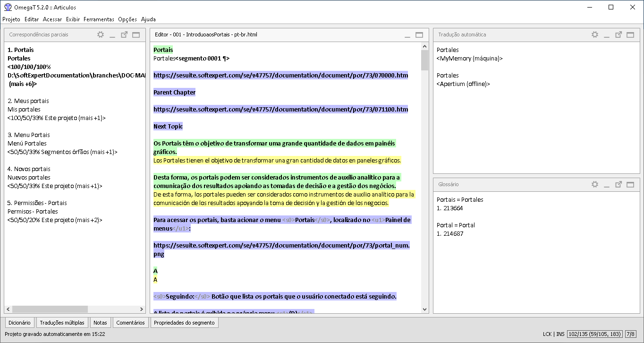Click the editor scrollbar up arrow
This screenshot has width=644, height=343.
(x=424, y=46)
